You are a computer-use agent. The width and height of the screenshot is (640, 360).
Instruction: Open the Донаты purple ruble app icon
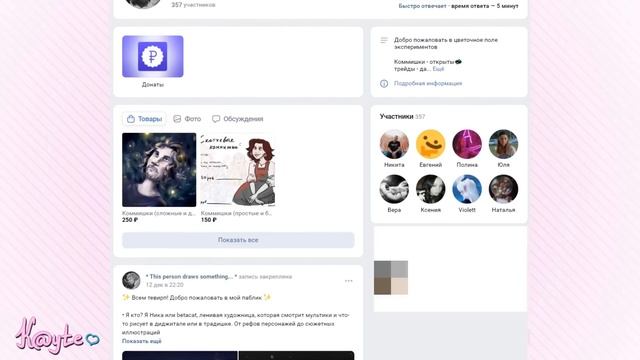click(153, 56)
